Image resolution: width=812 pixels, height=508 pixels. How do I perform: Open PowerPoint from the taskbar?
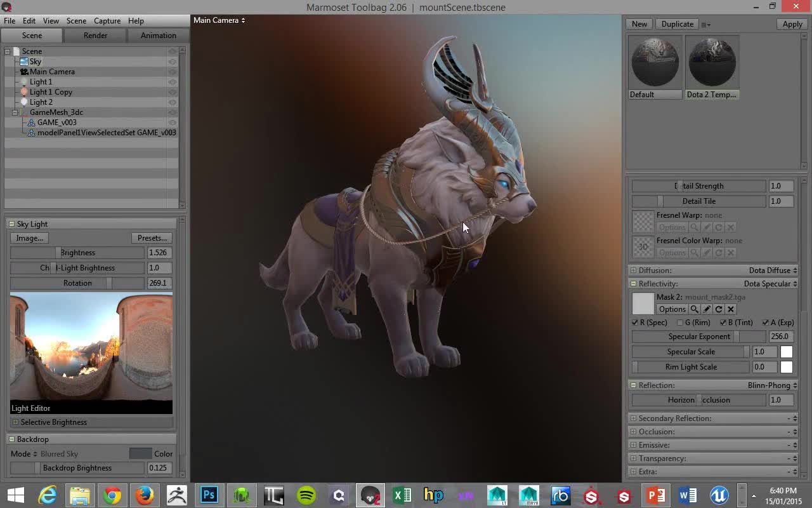coord(655,495)
